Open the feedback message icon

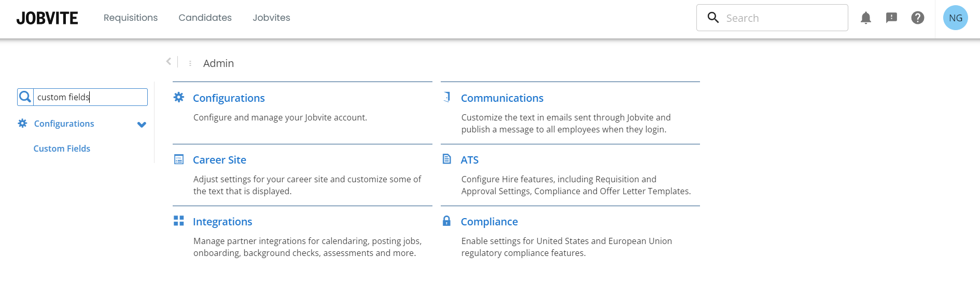891,18
